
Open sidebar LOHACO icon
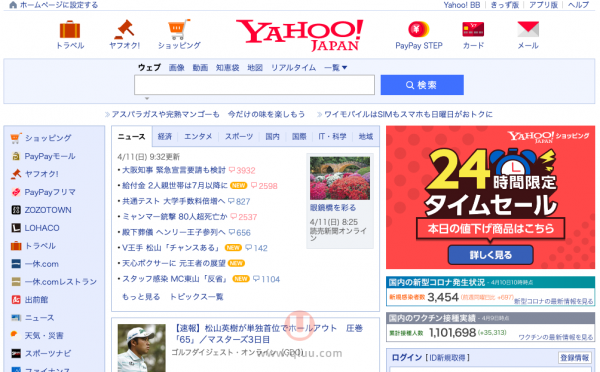[16, 228]
